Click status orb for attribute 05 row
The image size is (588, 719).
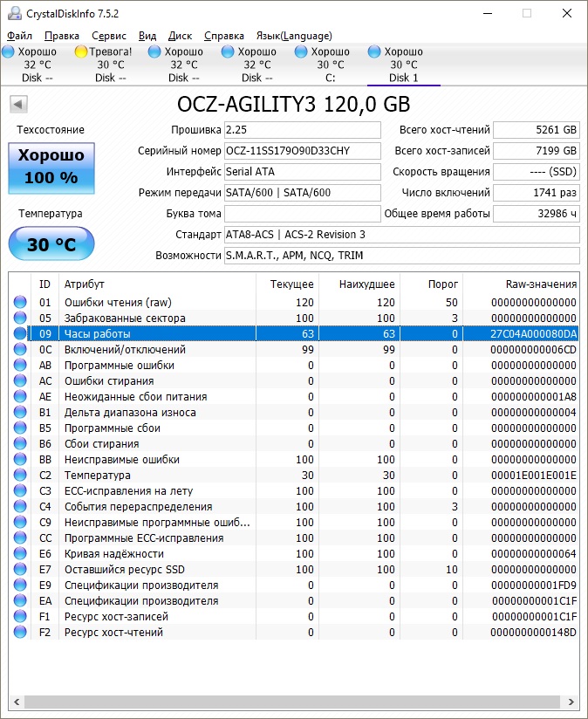pos(20,318)
